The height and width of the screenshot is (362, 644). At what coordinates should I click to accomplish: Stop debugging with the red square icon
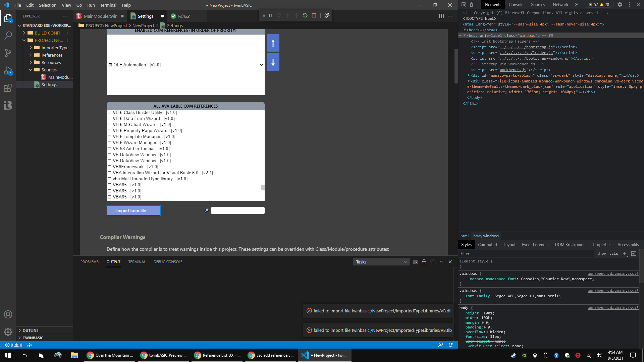[x=314, y=15]
